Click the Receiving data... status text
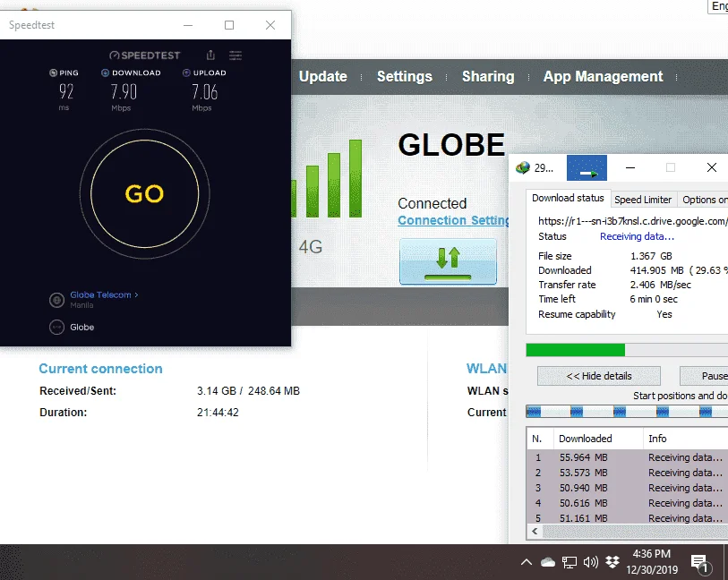This screenshot has width=728, height=580. (637, 236)
